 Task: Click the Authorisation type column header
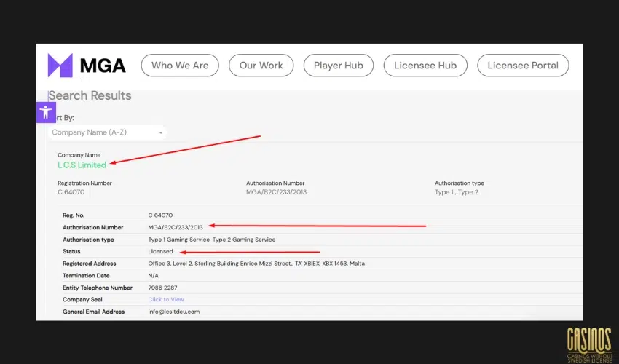point(459,183)
